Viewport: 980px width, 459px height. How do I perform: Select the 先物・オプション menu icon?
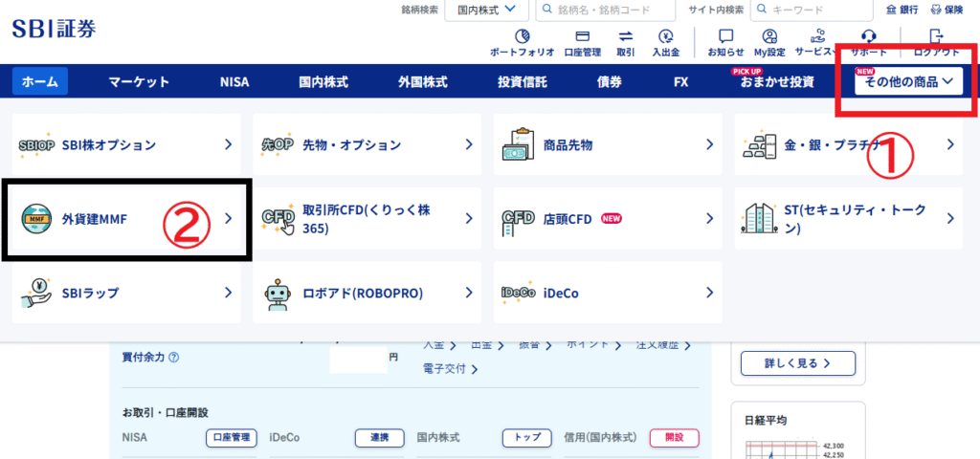(277, 145)
